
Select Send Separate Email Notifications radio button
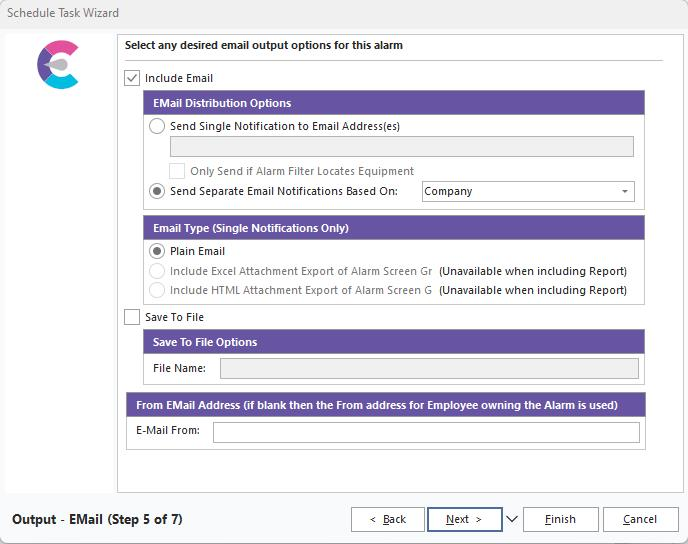(x=157, y=191)
